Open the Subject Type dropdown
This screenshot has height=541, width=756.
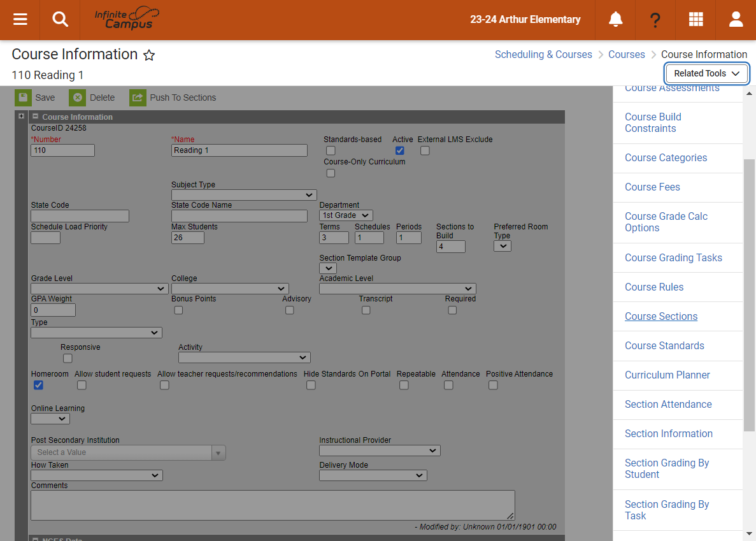pyautogui.click(x=244, y=195)
